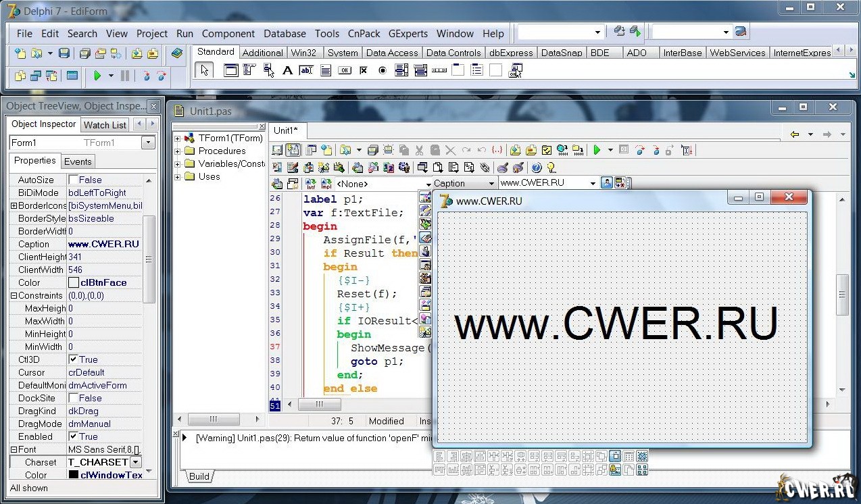This screenshot has height=504, width=861.
Task: Select the Memo component in palette
Action: [x=326, y=70]
